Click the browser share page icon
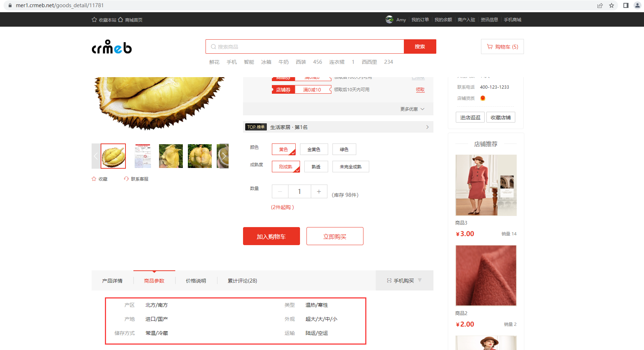This screenshot has width=644, height=350. point(600,5)
